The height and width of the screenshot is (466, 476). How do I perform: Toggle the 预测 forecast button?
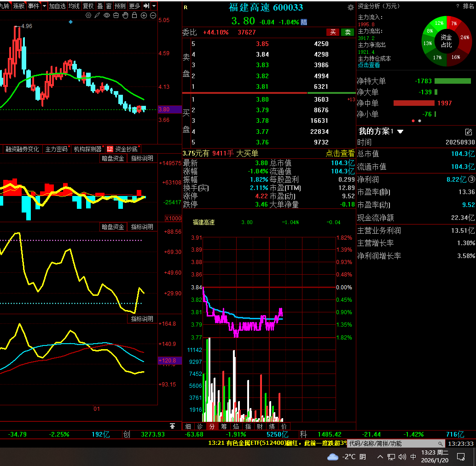coord(120,6)
